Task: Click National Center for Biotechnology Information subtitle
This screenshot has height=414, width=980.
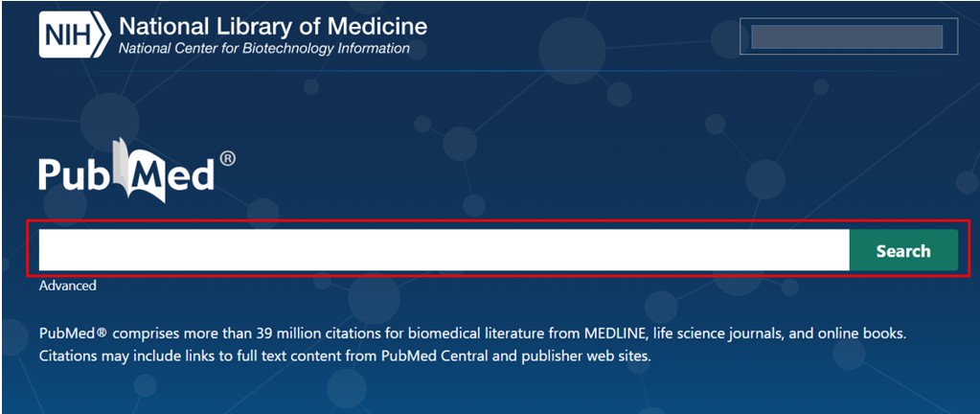Action: pos(263,49)
